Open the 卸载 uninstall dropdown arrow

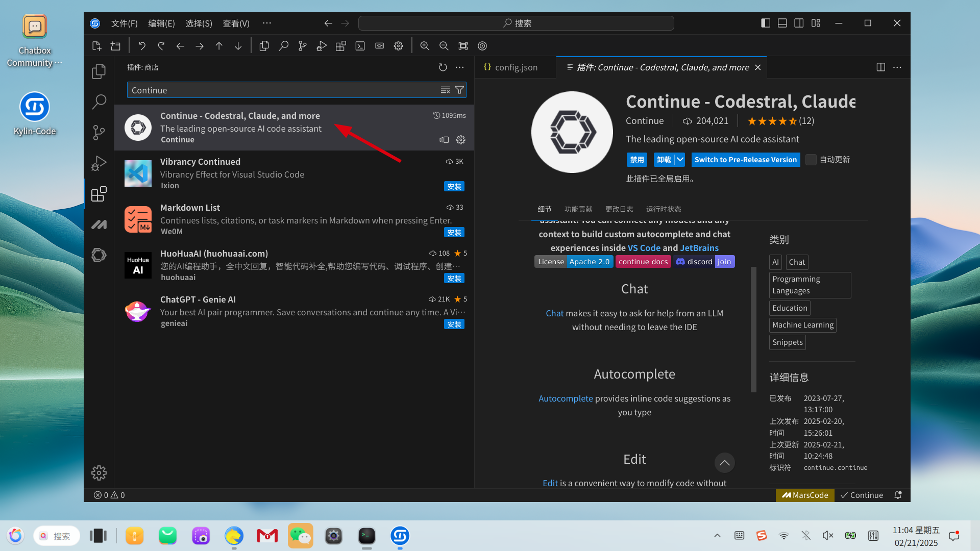point(680,160)
